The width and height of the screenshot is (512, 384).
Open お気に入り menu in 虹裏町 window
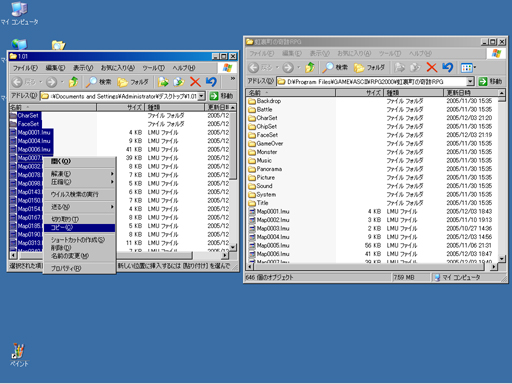pyautogui.click(x=354, y=53)
